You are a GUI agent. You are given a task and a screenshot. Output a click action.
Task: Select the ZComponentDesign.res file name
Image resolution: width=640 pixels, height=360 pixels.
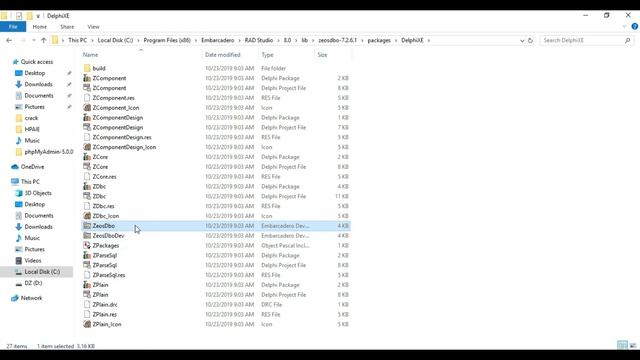(x=122, y=137)
